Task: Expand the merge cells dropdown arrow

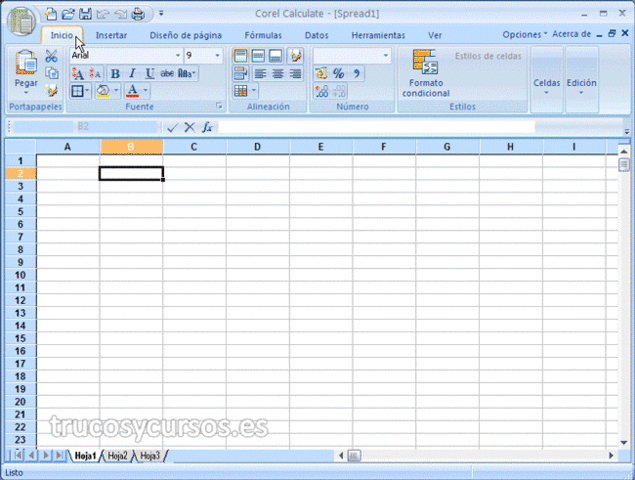Action: 254,90
